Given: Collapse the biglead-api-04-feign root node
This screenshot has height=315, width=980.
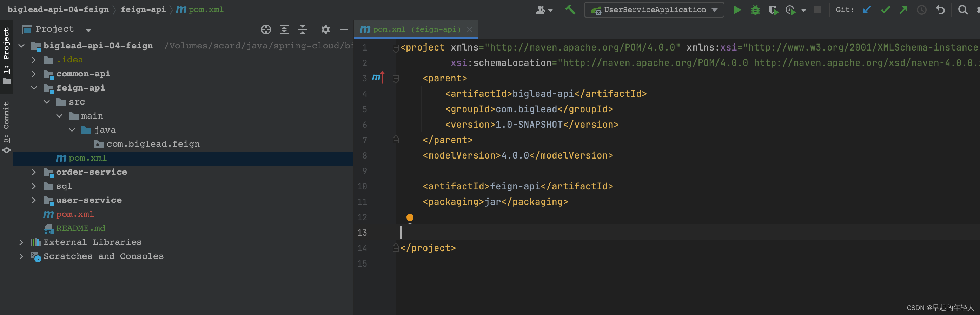Looking at the screenshot, I should coord(22,46).
